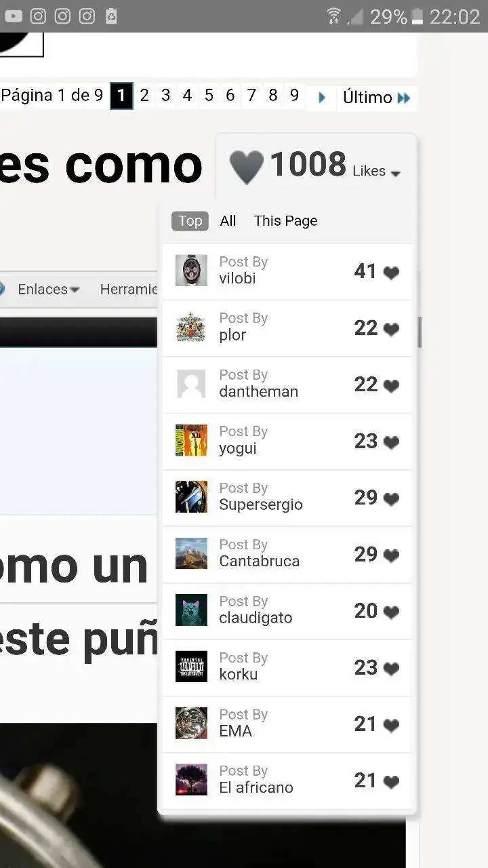Expand the Likes dropdown arrow
Image resolution: width=488 pixels, height=868 pixels.
click(x=396, y=174)
